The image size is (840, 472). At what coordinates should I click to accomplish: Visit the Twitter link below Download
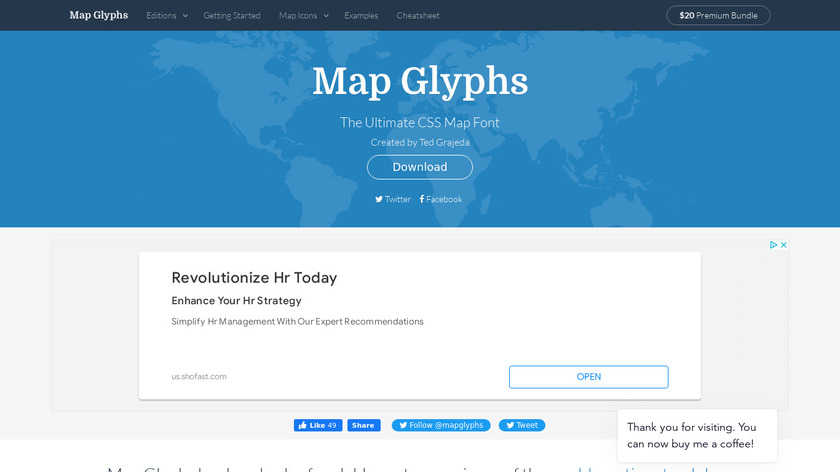click(x=393, y=199)
